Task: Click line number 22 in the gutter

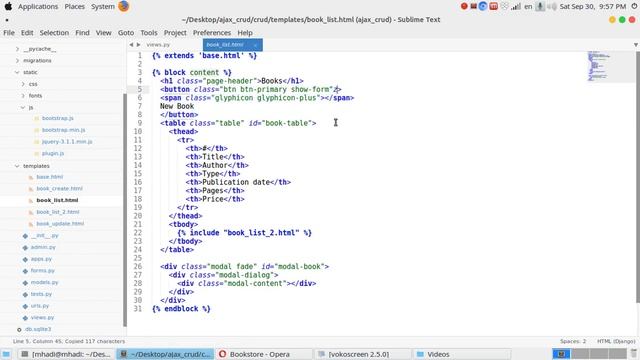Action: point(138,233)
